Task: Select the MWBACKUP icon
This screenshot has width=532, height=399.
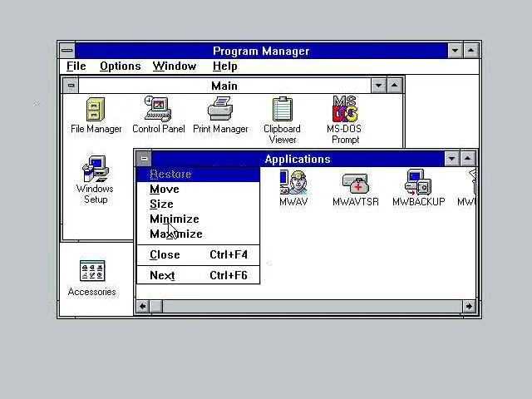Action: 418,189
